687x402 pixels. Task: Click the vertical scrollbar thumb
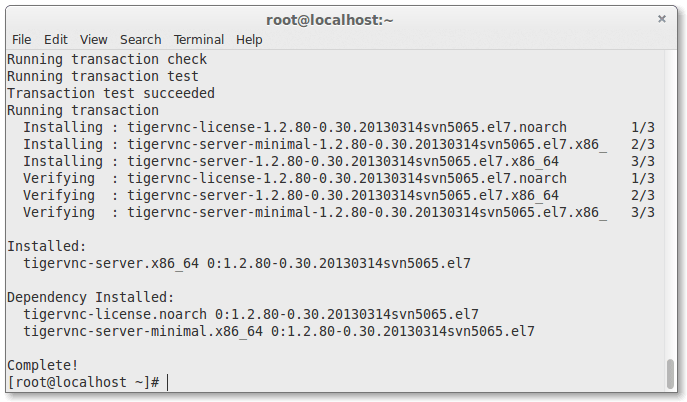[x=669, y=373]
